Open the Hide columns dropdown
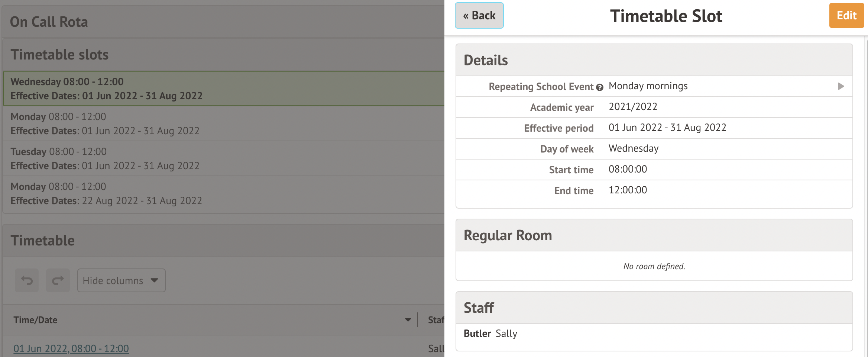868x357 pixels. [121, 280]
